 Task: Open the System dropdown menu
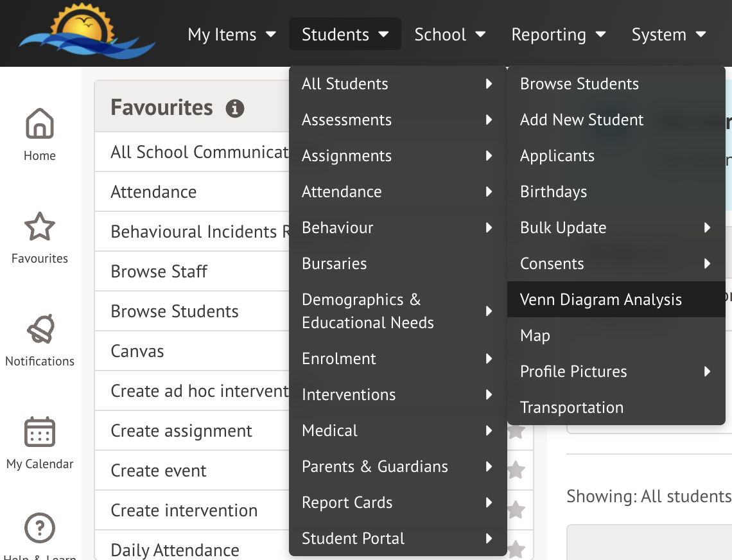click(x=668, y=35)
